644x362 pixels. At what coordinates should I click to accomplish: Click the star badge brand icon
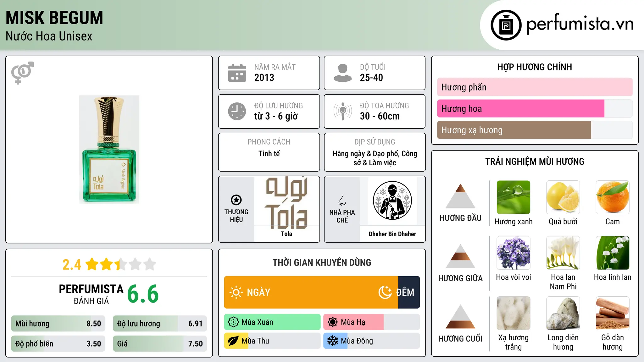click(x=236, y=200)
